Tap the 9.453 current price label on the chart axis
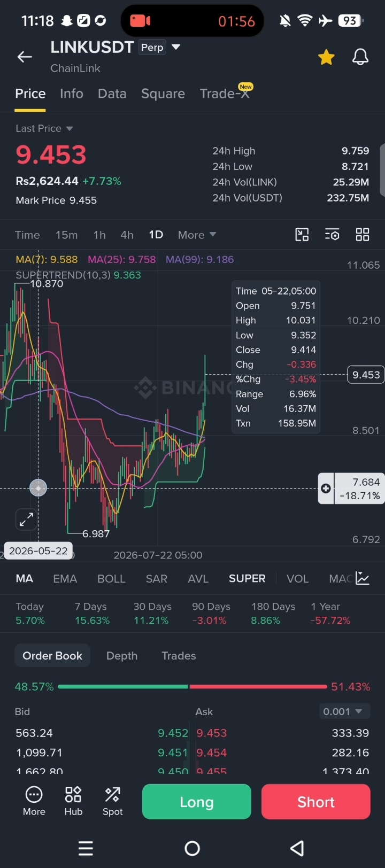The width and height of the screenshot is (385, 868). [x=366, y=375]
